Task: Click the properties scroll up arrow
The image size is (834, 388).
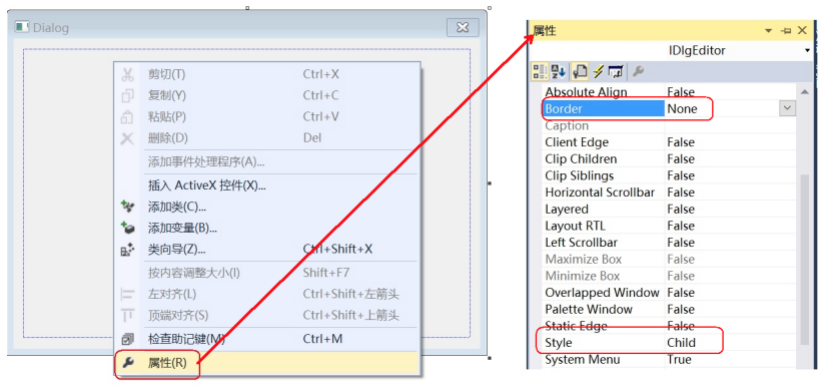Action: [x=804, y=93]
